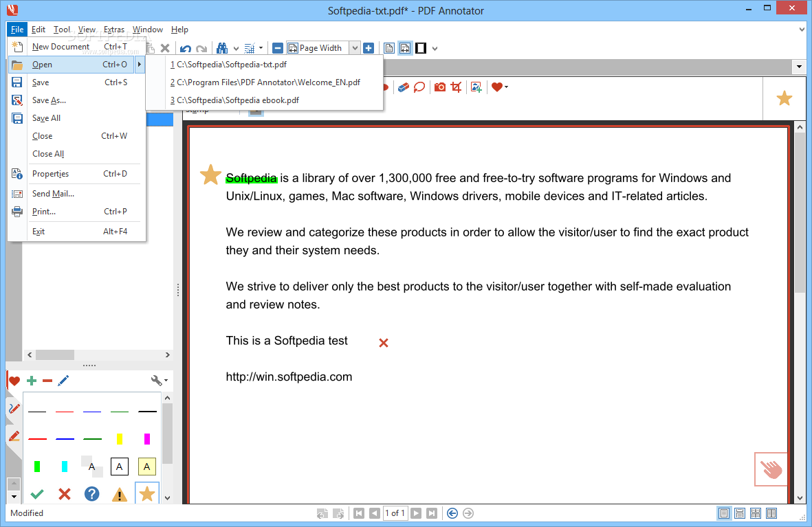This screenshot has width=812, height=527.
Task: Open the Extras menu
Action: [114, 30]
